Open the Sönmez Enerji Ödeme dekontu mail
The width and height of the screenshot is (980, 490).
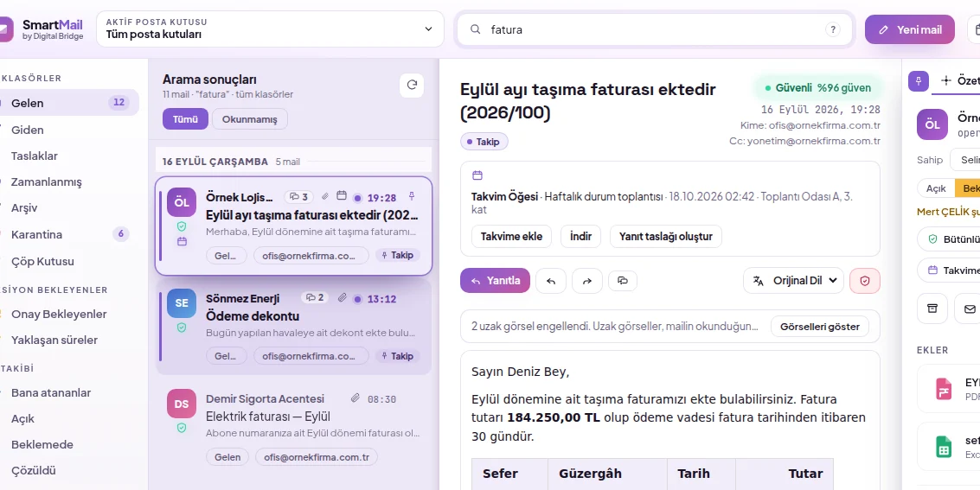click(x=293, y=327)
